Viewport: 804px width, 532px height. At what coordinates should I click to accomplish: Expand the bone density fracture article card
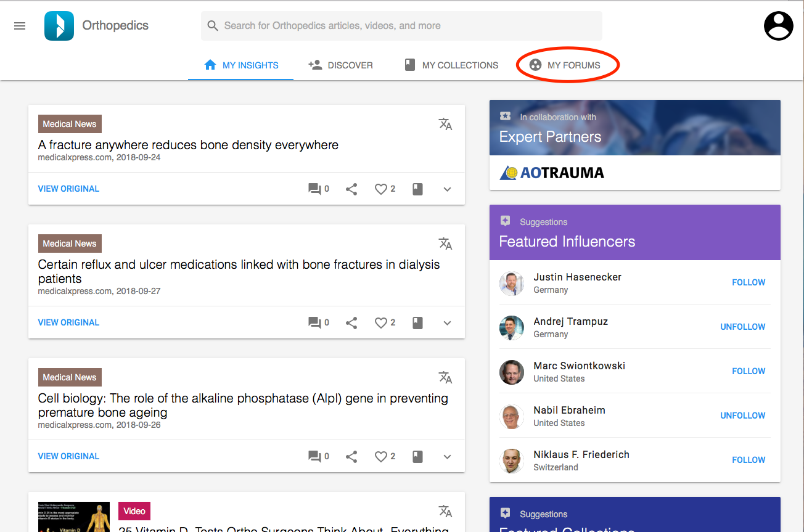pyautogui.click(x=448, y=189)
